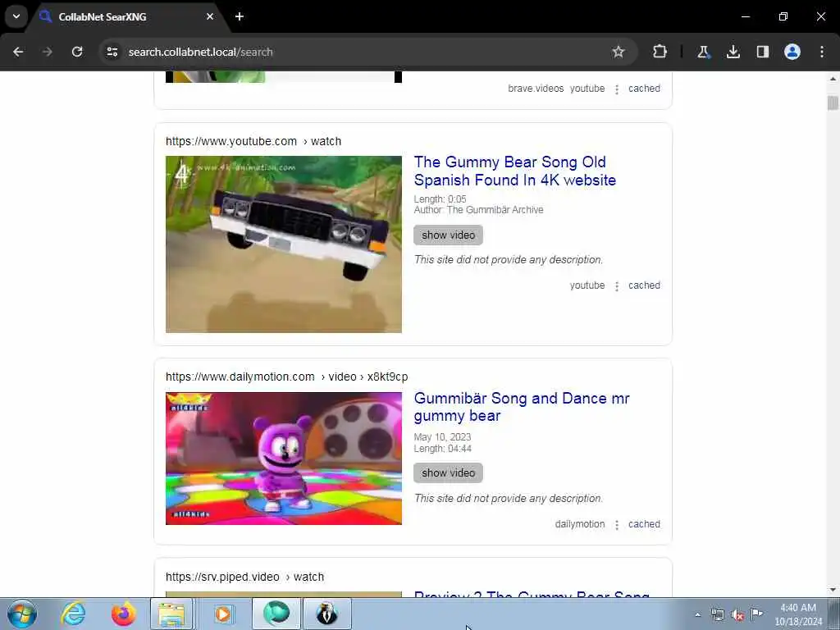This screenshot has width=840, height=630.
Task: Toggle the browser side panel
Action: pos(762,52)
